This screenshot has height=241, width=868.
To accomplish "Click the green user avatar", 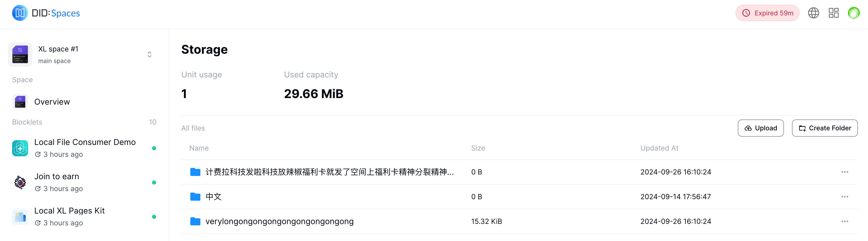I will click(x=853, y=13).
